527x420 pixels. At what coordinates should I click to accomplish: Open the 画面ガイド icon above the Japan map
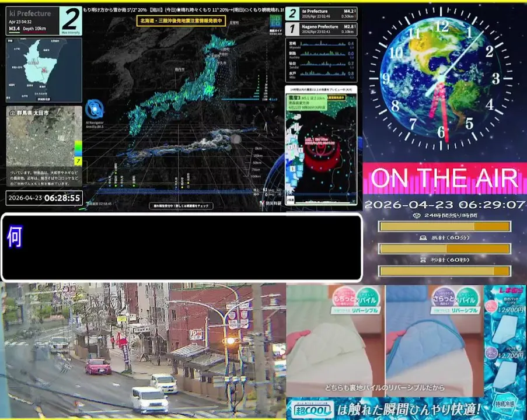click(275, 22)
